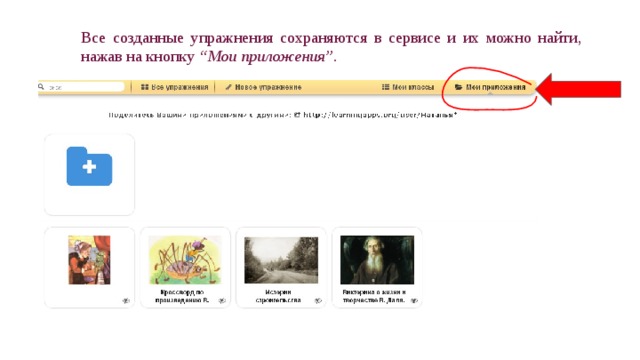
Task: Open the spider crossword exercise thumbnail
Action: 185,260
